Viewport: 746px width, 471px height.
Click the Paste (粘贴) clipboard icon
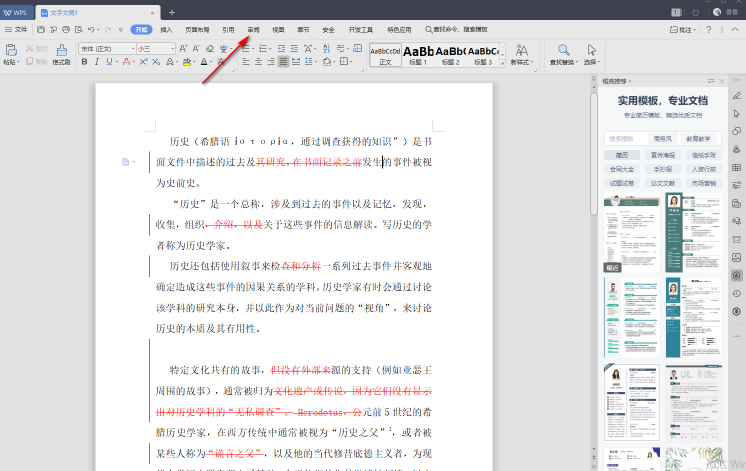[x=11, y=49]
